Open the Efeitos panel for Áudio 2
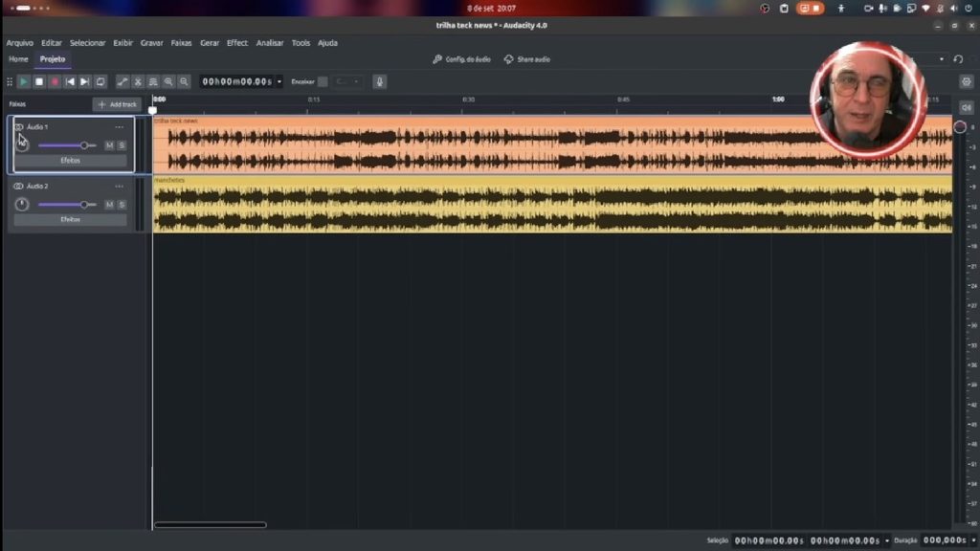This screenshot has width=980, height=551. coord(71,220)
